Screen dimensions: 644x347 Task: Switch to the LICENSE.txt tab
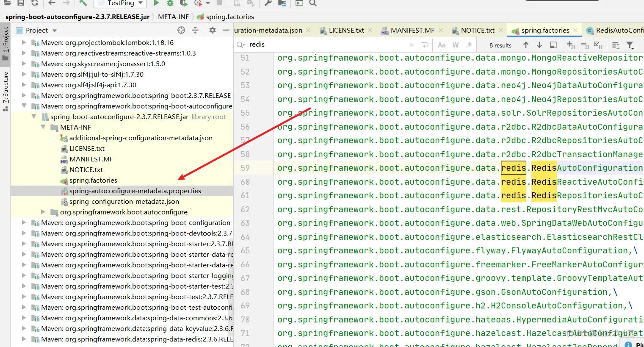346,30
